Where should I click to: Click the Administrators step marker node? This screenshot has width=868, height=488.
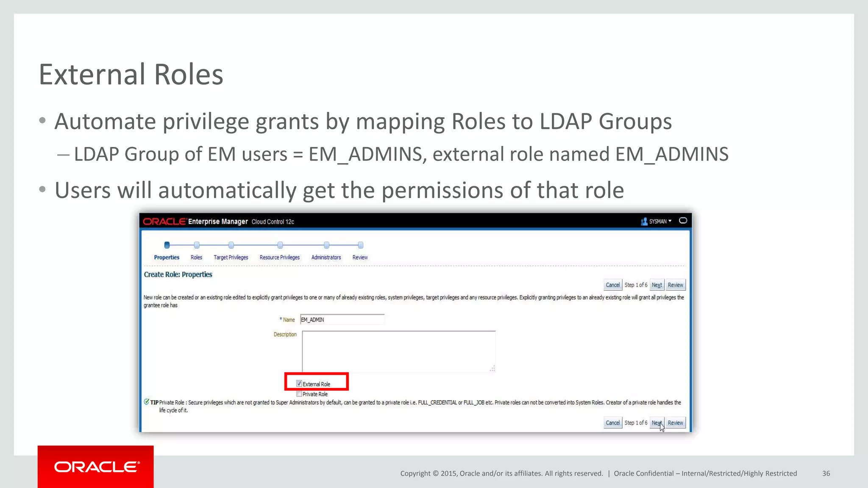(x=326, y=245)
